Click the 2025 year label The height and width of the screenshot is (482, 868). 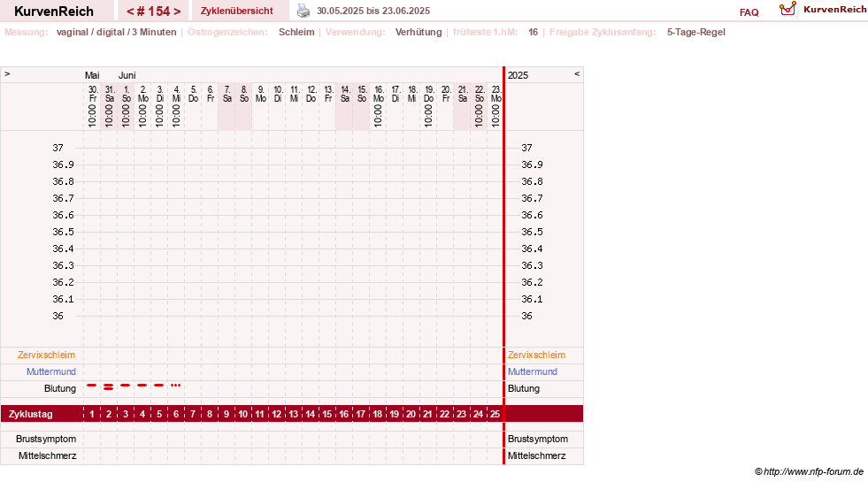(518, 75)
